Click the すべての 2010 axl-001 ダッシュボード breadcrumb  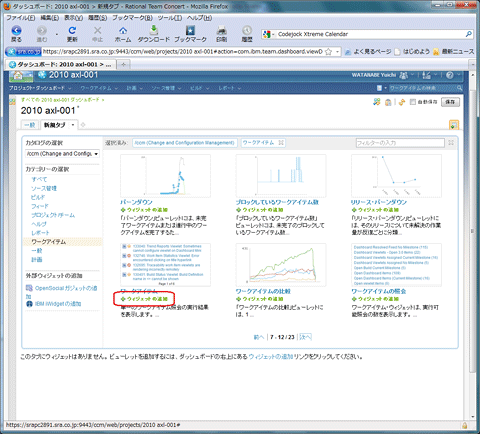coord(60,100)
